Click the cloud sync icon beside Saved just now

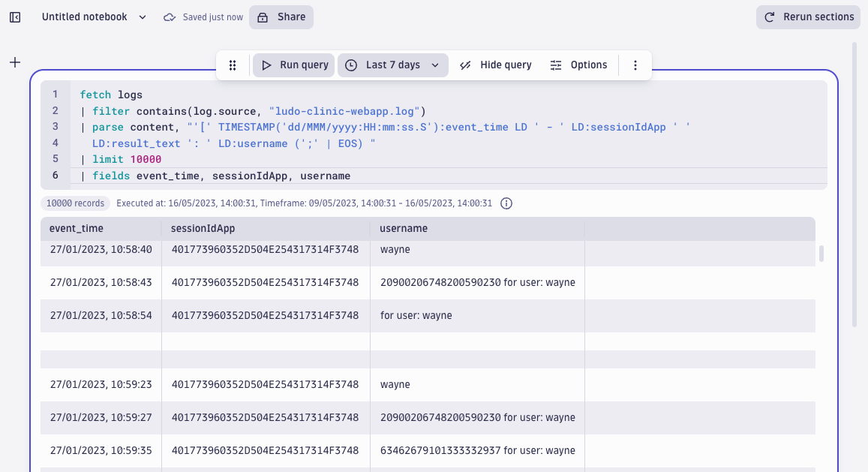tap(169, 17)
